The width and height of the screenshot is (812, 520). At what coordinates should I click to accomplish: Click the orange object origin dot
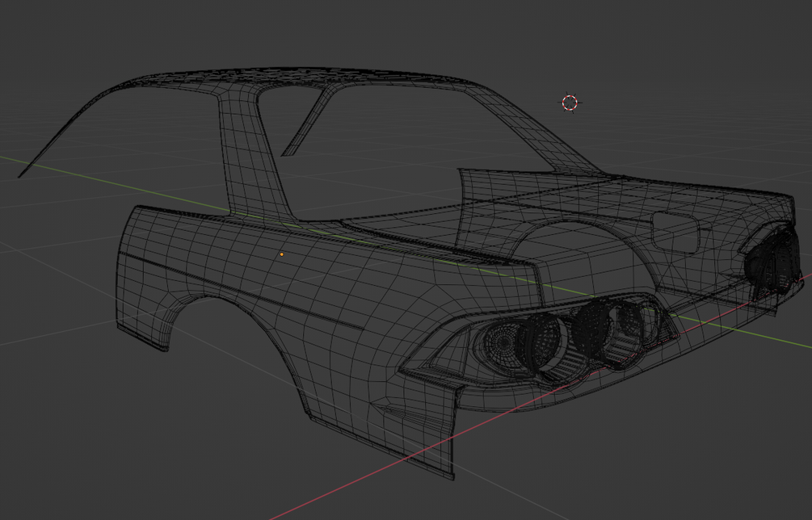(x=281, y=254)
